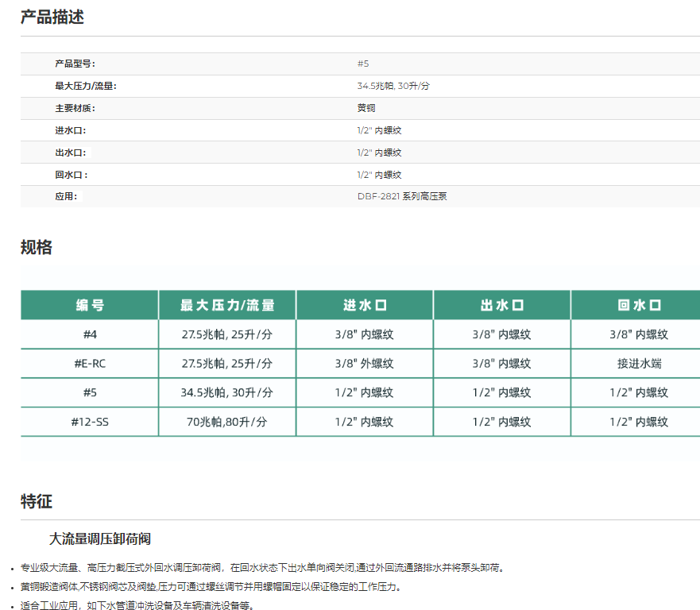Viewport: 700px width, 610px height.
Task: Click the 黄铜 material value
Action: tap(366, 108)
